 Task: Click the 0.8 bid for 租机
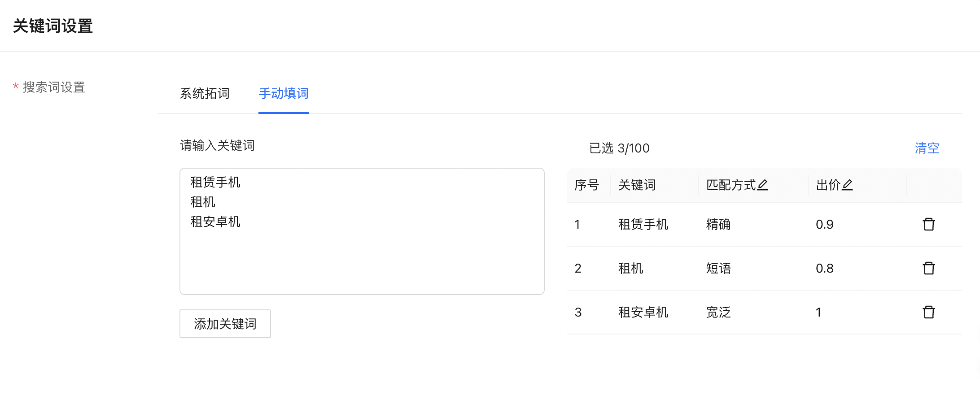(825, 268)
